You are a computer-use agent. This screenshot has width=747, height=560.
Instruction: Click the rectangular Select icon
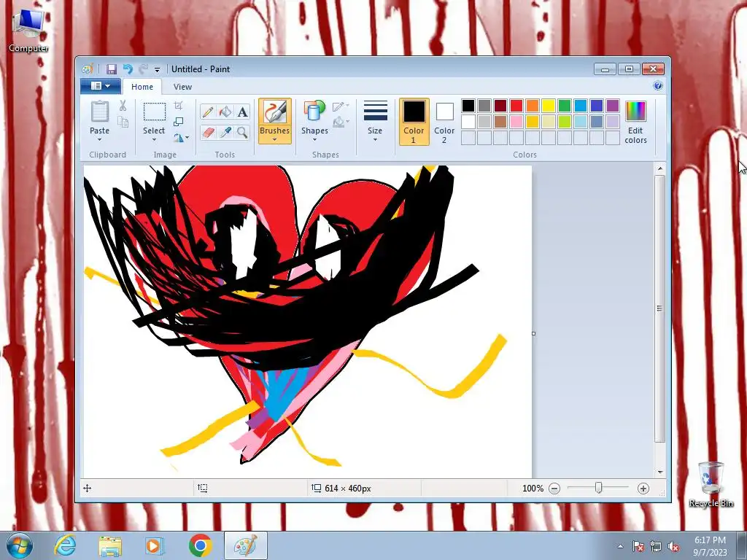[155, 112]
